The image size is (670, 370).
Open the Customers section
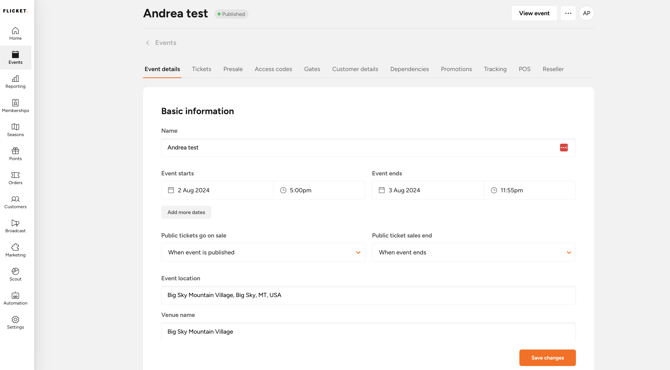tap(15, 202)
